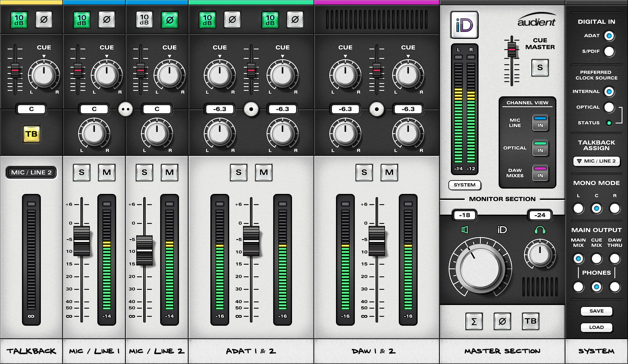Image resolution: width=628 pixels, height=364 pixels.
Task: Mute the Mic/Line 1 channel
Action: [107, 172]
